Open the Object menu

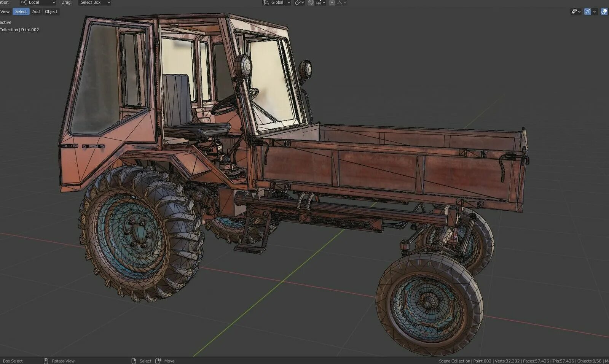click(51, 11)
